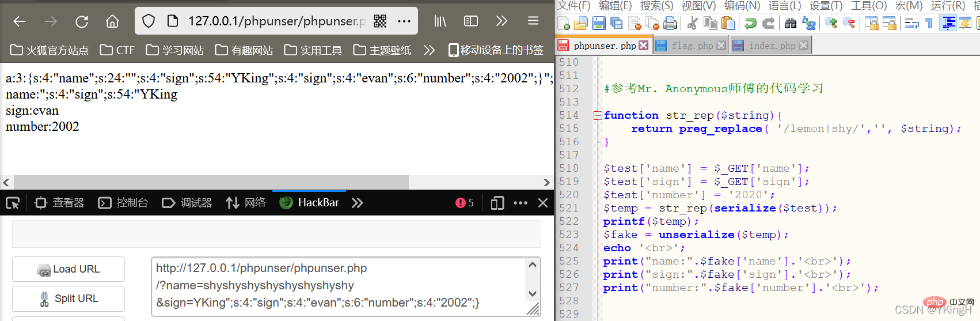Click the page horizontal scrollbar thumb
The image size is (980, 321).
[211, 183]
